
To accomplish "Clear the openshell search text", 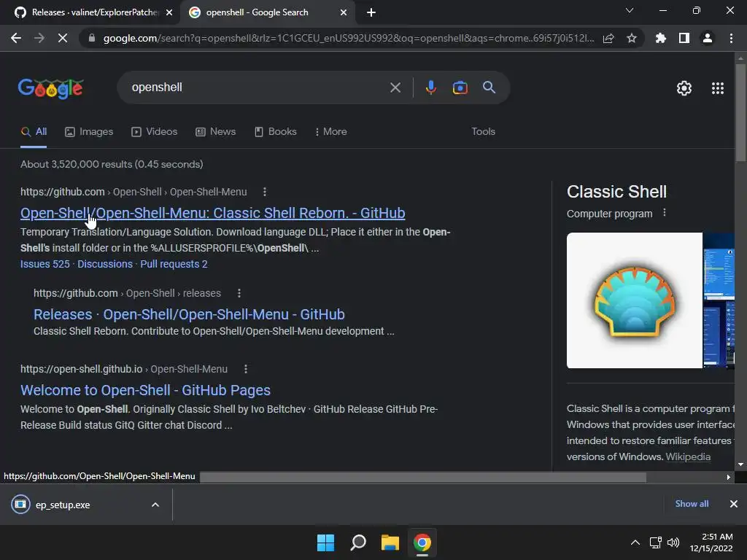I will 395,87.
